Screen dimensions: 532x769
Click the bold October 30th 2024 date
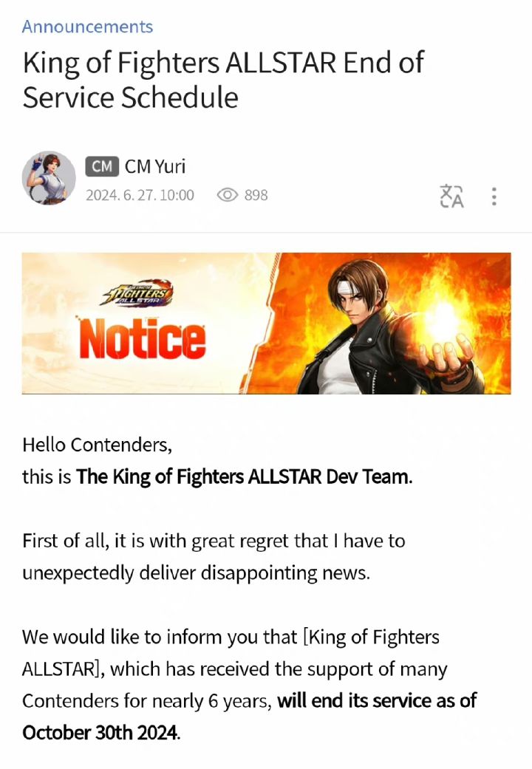pyautogui.click(x=100, y=733)
